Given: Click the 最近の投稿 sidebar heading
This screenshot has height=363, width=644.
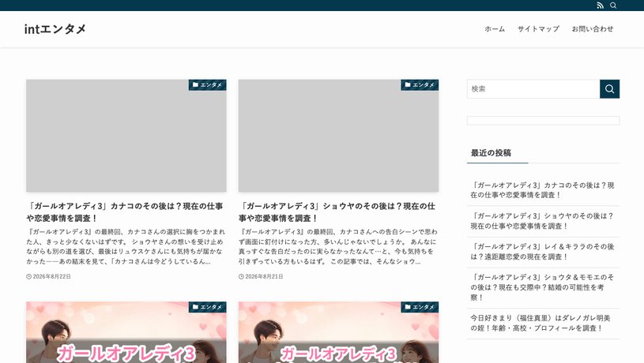Looking at the screenshot, I should tap(491, 153).
